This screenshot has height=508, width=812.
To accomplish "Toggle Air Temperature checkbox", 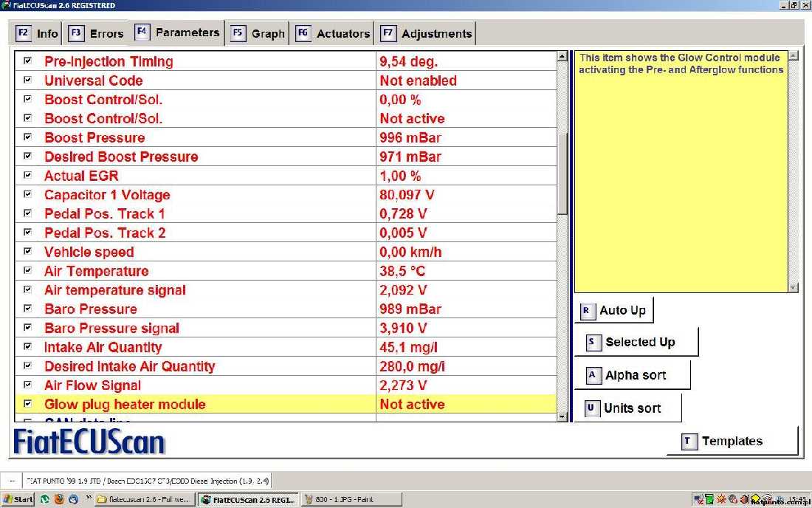I will point(28,270).
